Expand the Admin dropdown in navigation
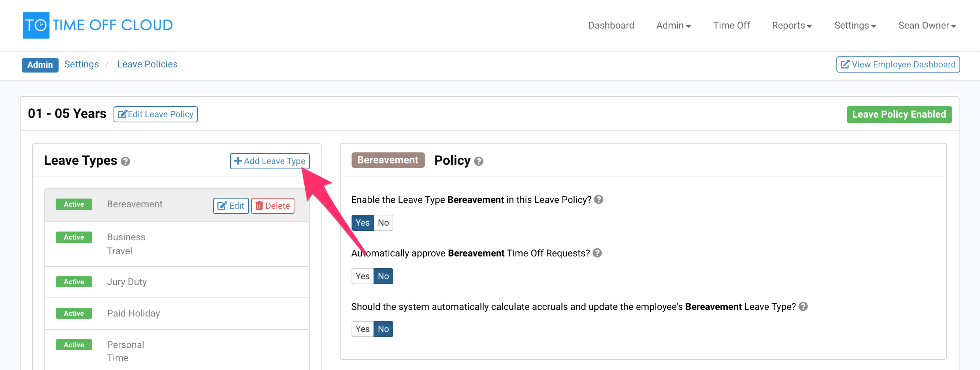980x370 pixels. (673, 26)
